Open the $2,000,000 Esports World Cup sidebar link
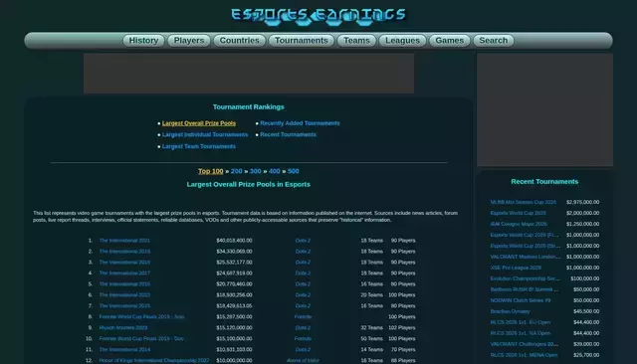 pos(518,213)
